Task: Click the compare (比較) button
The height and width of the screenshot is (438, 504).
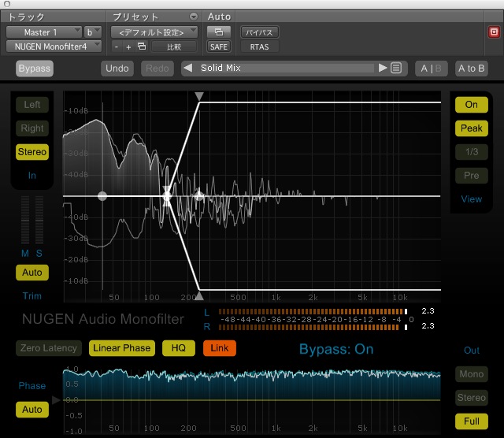Action: (174, 47)
